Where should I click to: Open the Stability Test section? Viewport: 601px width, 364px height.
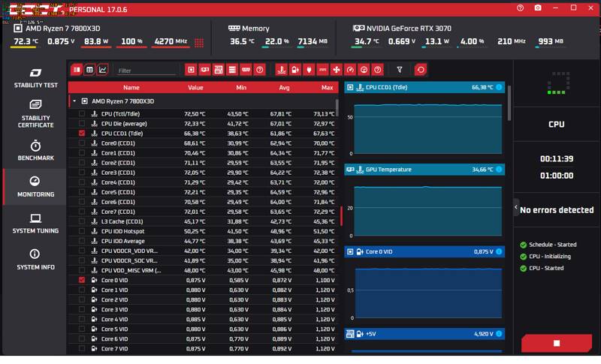click(35, 78)
